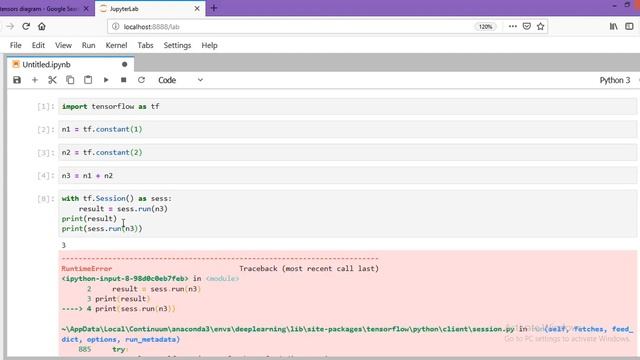Bookmark this page with the star icon
Image resolution: width=640 pixels, height=360 pixels.
pyautogui.click(x=541, y=27)
